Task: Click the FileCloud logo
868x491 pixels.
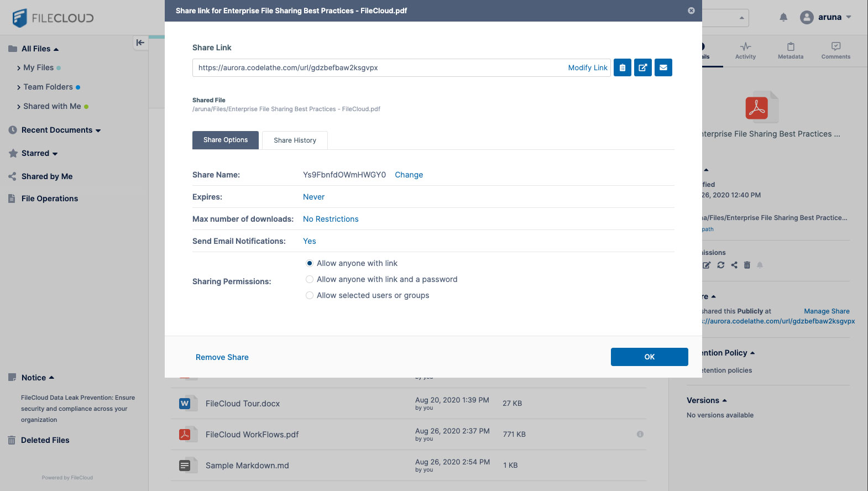Action: point(53,18)
